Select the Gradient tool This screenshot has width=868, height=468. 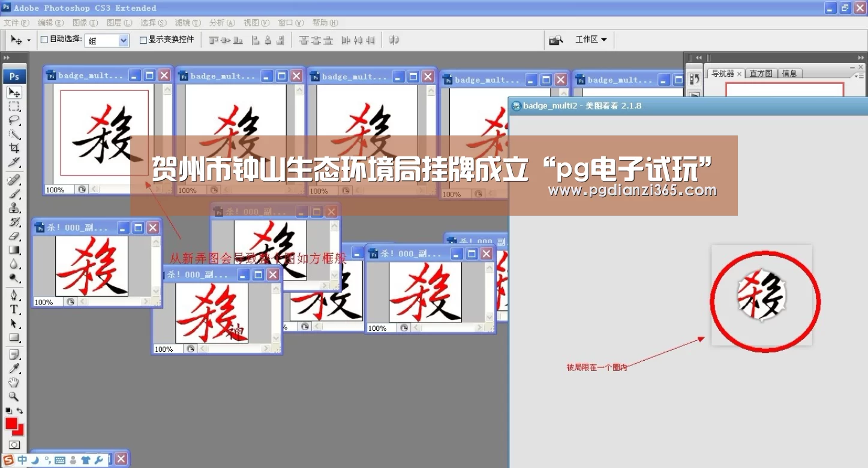click(x=14, y=250)
